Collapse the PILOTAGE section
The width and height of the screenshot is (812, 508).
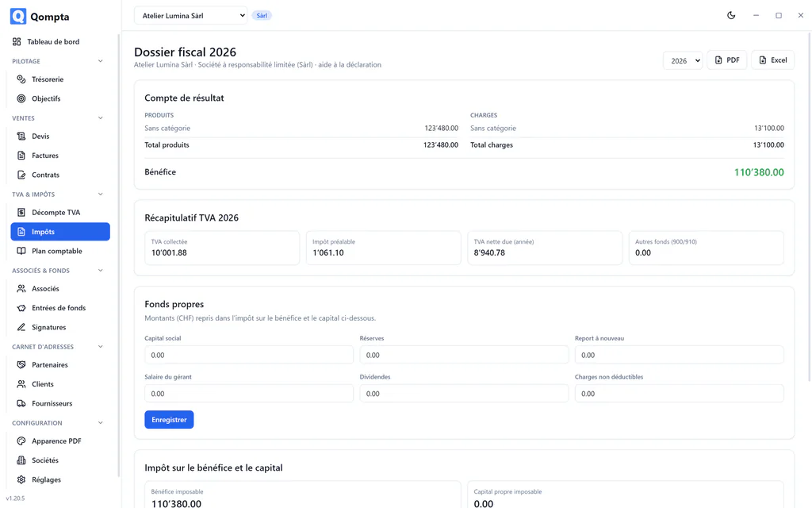tap(101, 61)
